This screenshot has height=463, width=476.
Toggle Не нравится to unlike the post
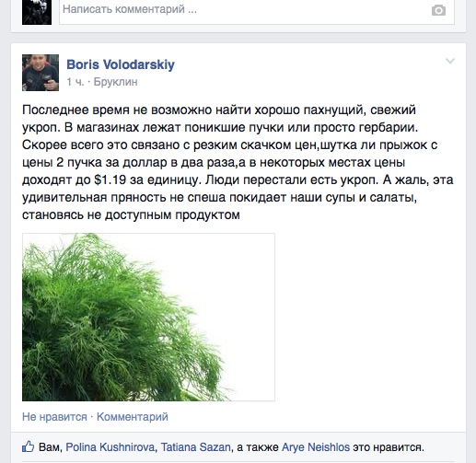[54, 417]
